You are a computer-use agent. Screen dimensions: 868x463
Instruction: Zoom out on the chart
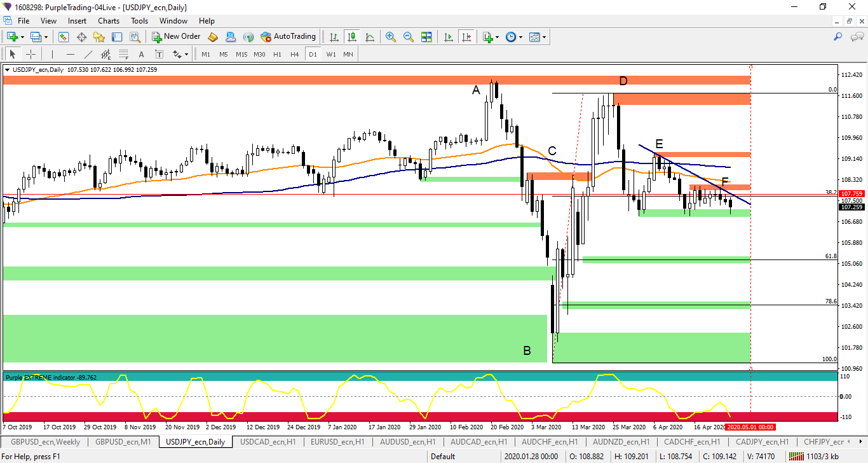[409, 37]
